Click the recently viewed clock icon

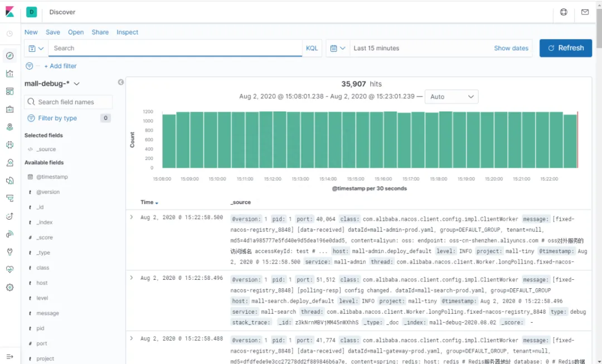point(9,32)
